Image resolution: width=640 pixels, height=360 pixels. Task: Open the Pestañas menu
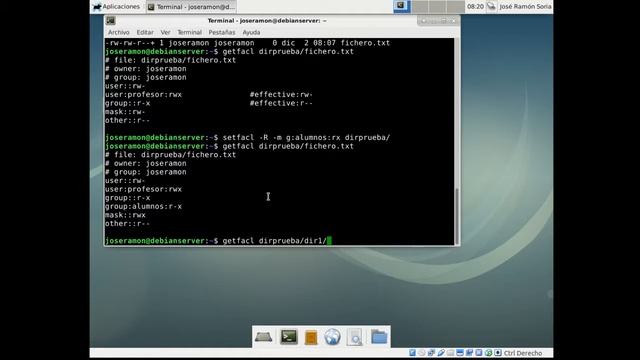pyautogui.click(x=222, y=32)
